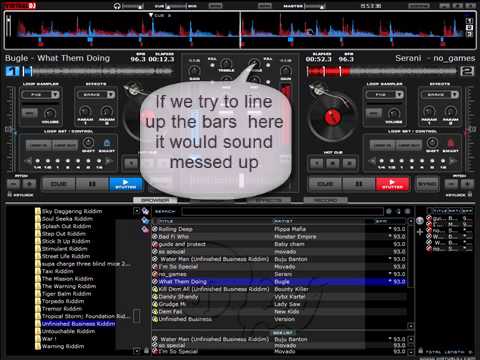This screenshot has height=360, width=480.
Task: Select track What Them Doing
Action: [x=279, y=282]
